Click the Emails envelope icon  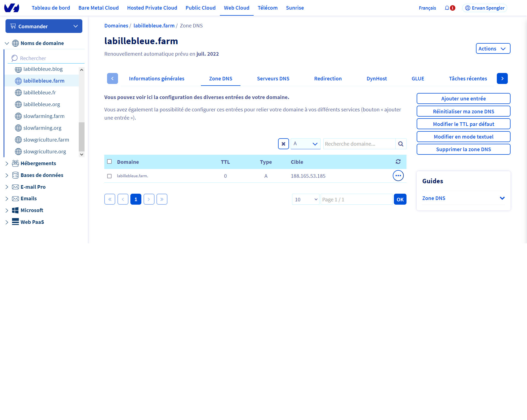(x=15, y=199)
